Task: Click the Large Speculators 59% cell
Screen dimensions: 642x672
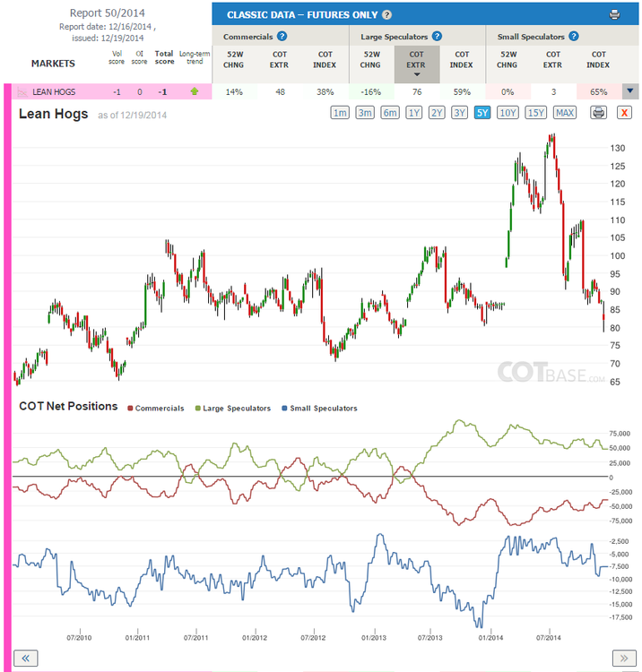Action: [x=463, y=91]
